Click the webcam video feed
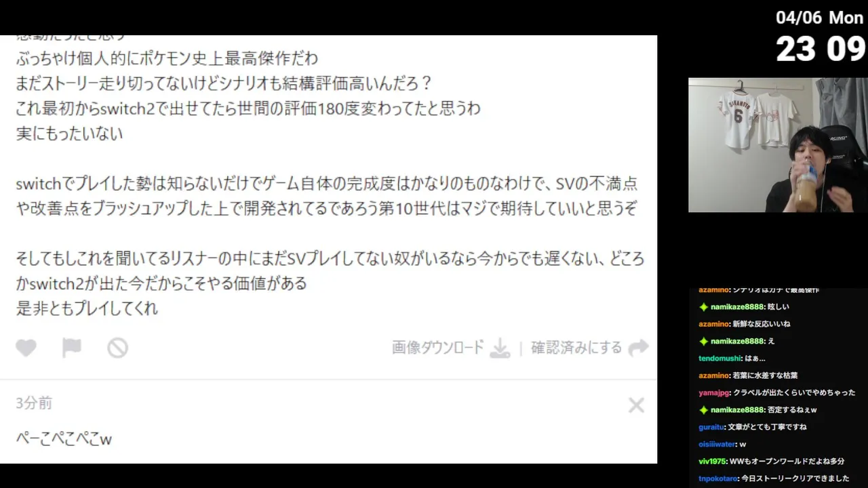This screenshot has height=488, width=868. point(778,144)
